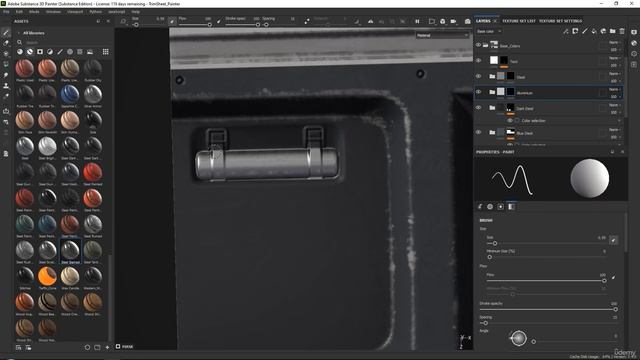
Task: Expand the All libraries tree
Action: click(x=18, y=33)
